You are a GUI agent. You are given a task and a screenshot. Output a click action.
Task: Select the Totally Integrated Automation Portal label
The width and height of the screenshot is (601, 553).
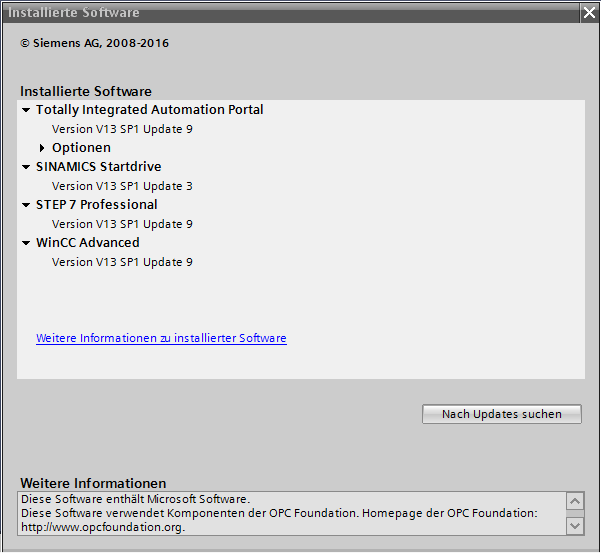click(x=149, y=110)
